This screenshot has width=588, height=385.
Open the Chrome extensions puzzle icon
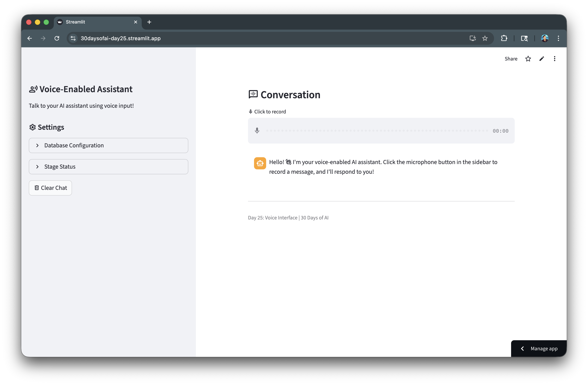pos(504,38)
